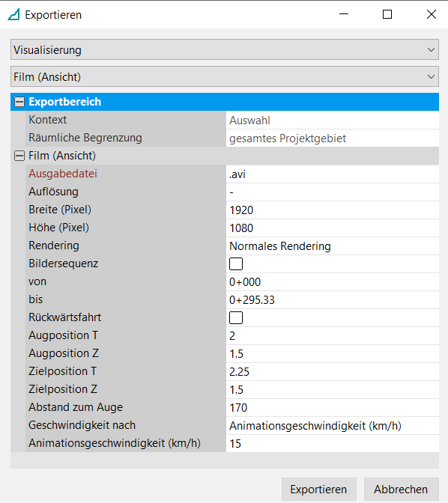Collapse the Exportbereich section
The image size is (448, 503).
click(19, 102)
